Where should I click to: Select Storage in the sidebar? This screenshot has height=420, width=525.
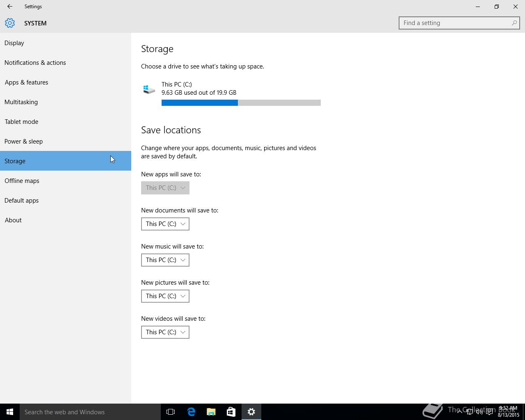tap(66, 161)
